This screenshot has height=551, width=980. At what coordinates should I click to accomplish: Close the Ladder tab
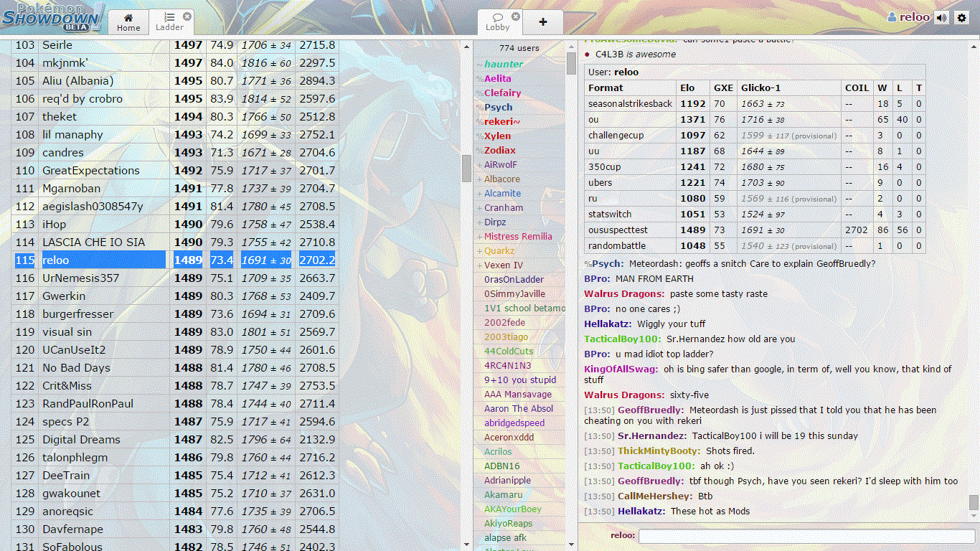(187, 17)
